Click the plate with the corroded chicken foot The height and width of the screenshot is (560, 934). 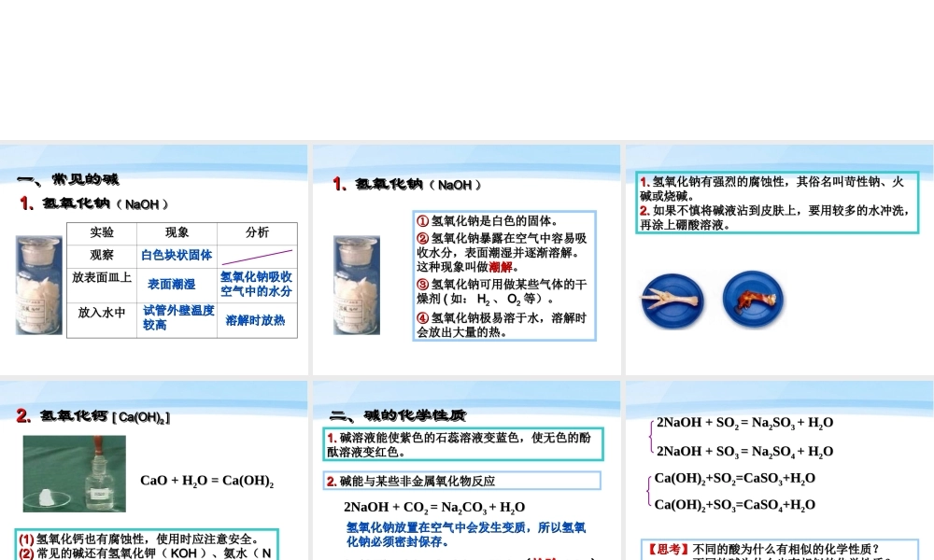[x=753, y=300]
